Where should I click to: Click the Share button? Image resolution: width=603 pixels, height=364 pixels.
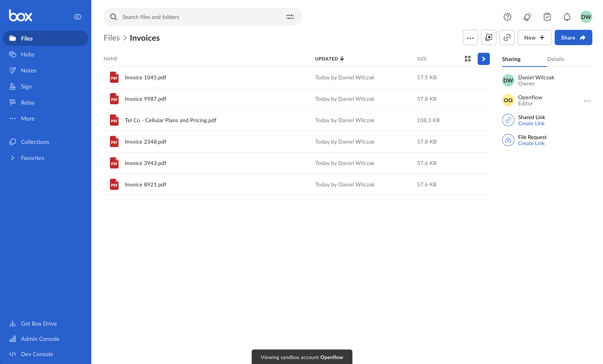pyautogui.click(x=573, y=37)
